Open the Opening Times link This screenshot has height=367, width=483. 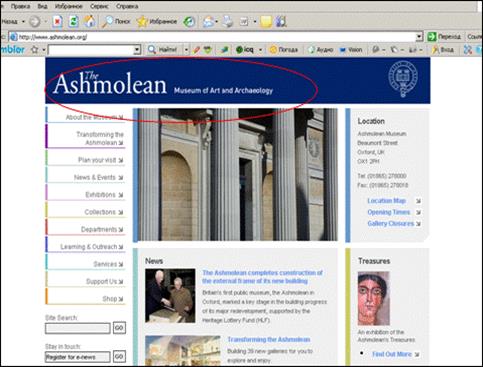tap(389, 212)
